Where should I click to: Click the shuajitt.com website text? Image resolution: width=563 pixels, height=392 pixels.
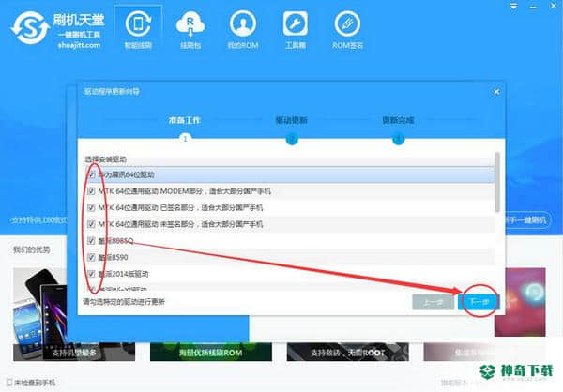pos(79,45)
